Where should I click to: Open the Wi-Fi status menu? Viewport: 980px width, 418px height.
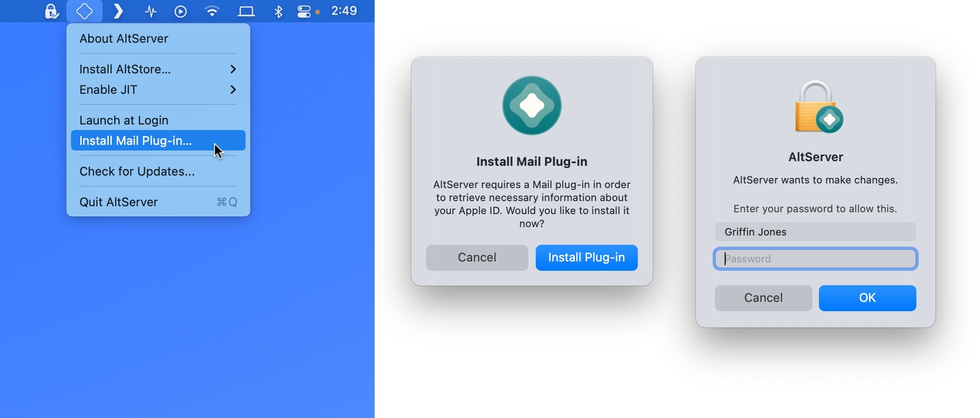[212, 11]
